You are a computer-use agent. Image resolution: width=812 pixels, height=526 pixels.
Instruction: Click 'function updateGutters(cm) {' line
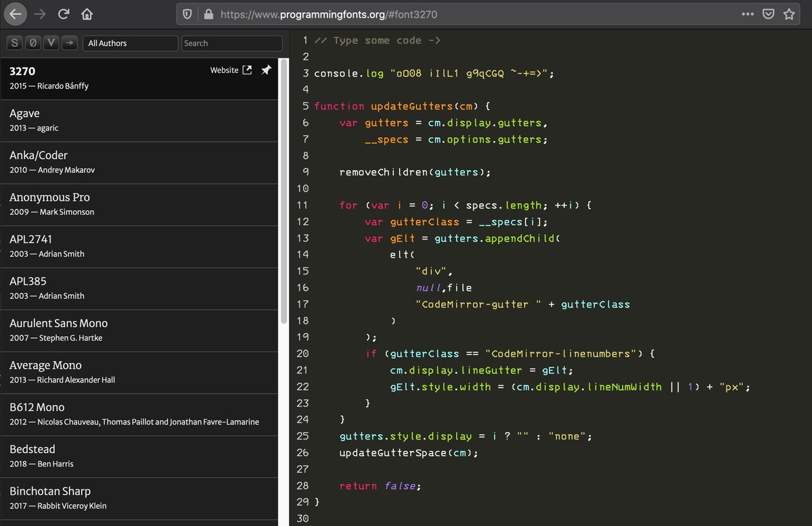(x=402, y=106)
